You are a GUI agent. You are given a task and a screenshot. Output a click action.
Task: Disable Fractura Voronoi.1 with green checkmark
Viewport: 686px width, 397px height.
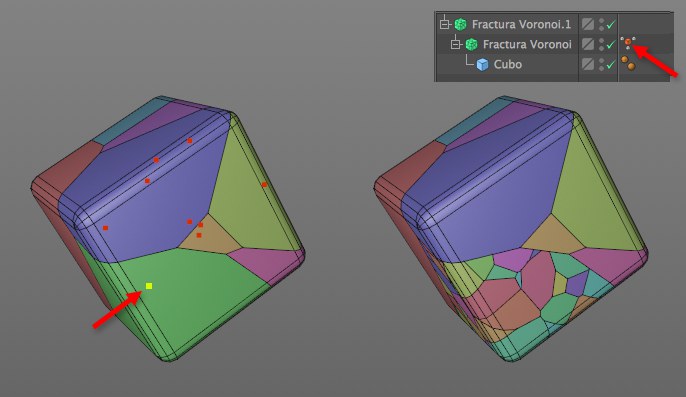611,24
